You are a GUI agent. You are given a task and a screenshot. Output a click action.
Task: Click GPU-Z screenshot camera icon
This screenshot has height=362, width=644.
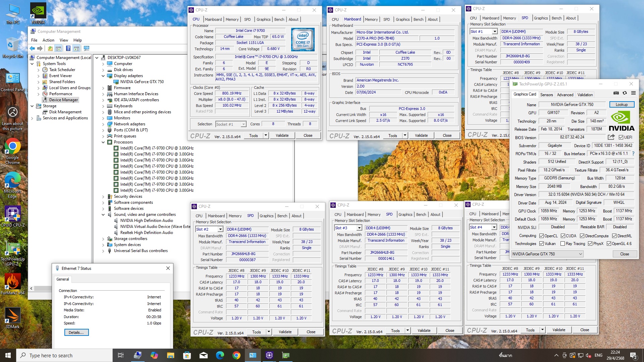[x=616, y=93]
